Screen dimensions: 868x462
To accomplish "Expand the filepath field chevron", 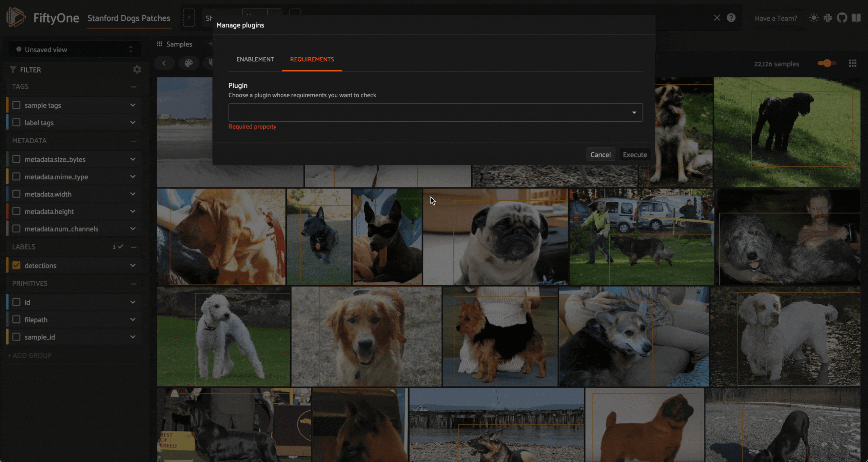I will coord(133,319).
